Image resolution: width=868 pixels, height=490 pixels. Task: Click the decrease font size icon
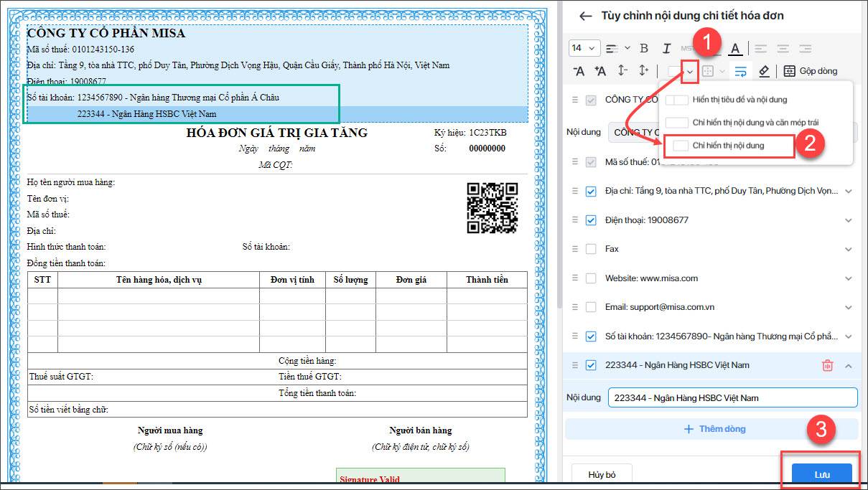[x=579, y=71]
